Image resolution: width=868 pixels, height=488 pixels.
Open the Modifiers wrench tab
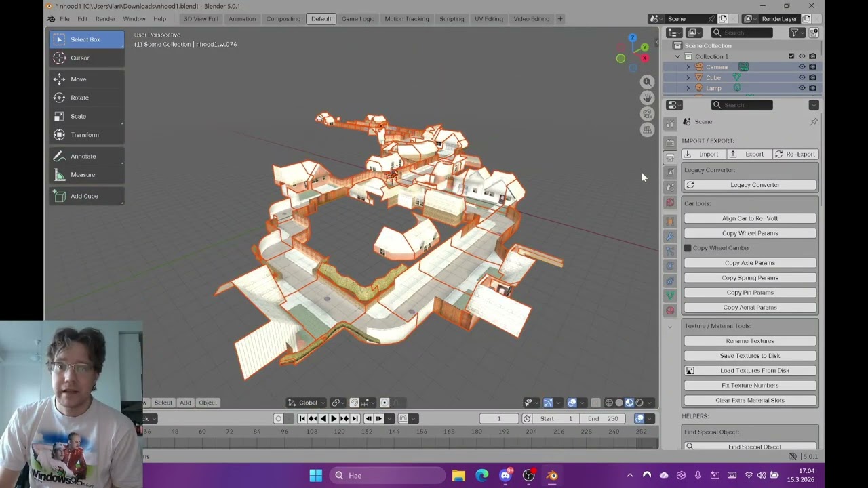(x=670, y=236)
